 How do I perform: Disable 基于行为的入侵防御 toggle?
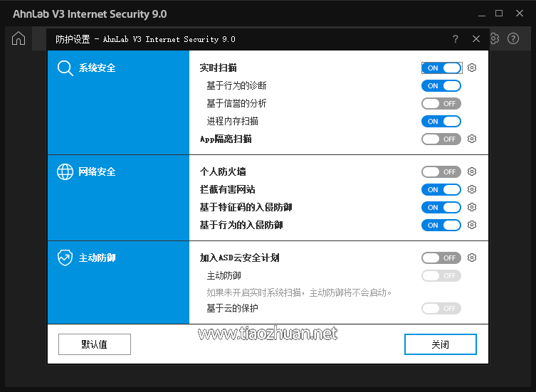pos(441,226)
